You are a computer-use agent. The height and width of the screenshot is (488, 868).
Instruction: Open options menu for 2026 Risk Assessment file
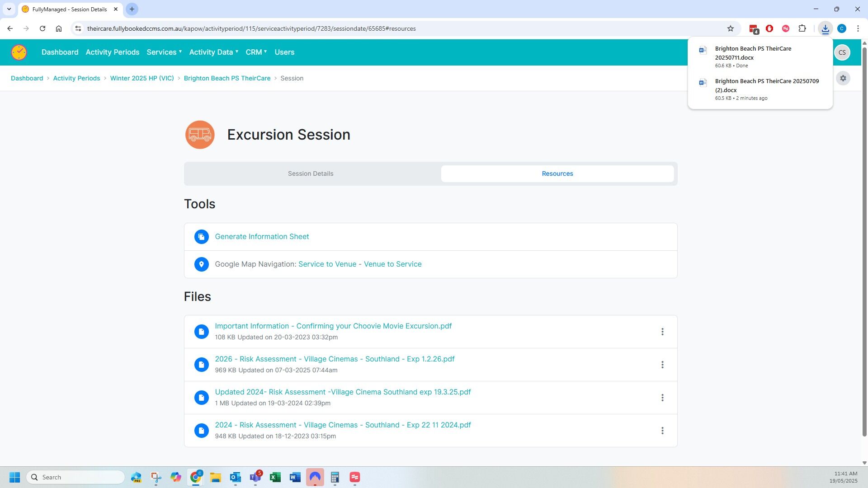662,365
